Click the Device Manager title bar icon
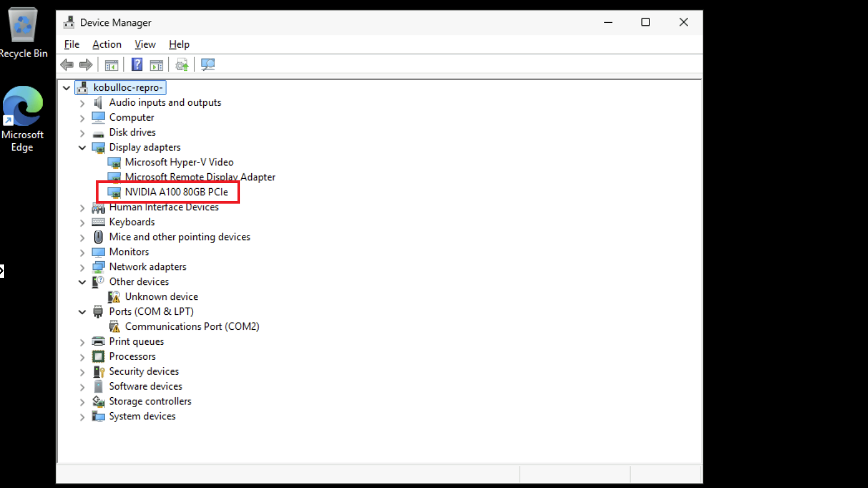This screenshot has width=868, height=488. coord(69,22)
